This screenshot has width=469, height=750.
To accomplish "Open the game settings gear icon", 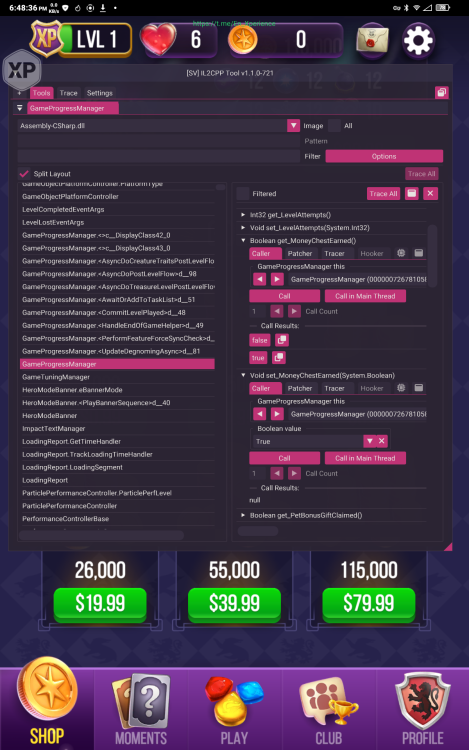I will point(418,41).
